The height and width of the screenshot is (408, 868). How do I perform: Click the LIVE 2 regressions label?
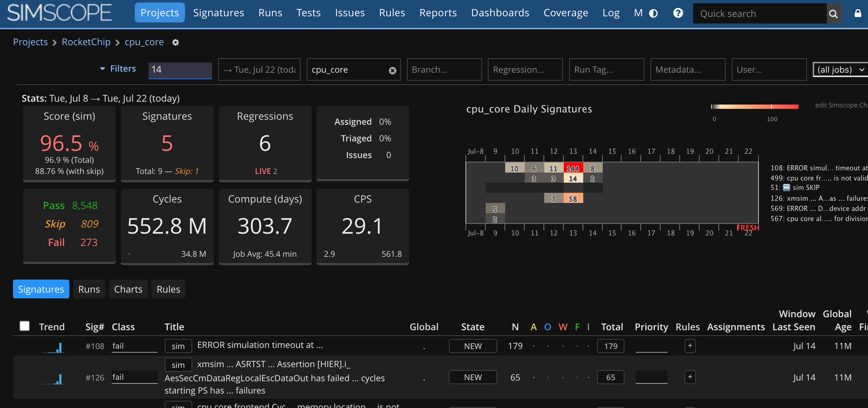click(x=266, y=171)
